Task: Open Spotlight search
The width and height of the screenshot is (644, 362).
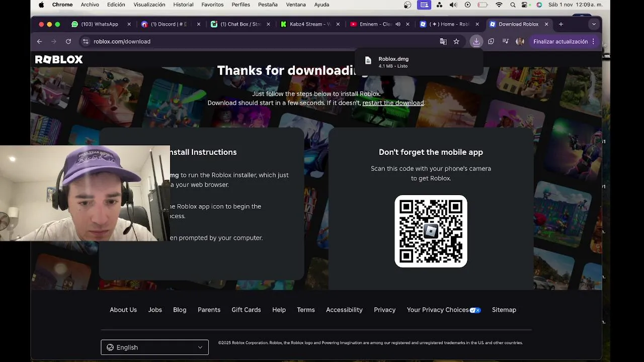Action: pyautogui.click(x=513, y=5)
